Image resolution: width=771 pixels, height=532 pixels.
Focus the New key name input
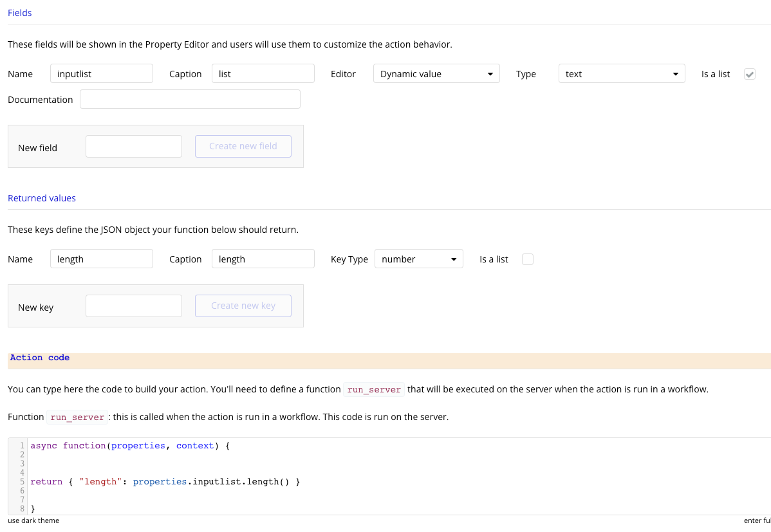(x=134, y=306)
